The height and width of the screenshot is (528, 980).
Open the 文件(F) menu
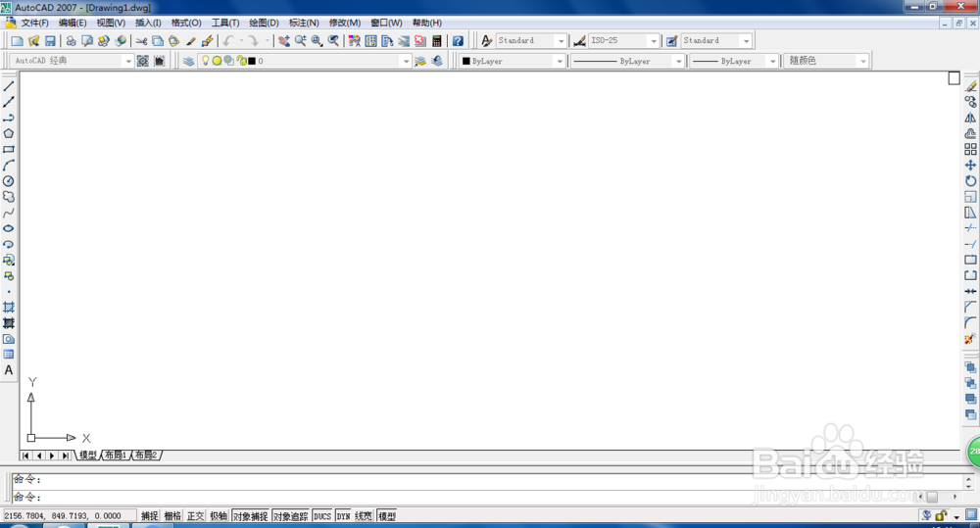[34, 23]
